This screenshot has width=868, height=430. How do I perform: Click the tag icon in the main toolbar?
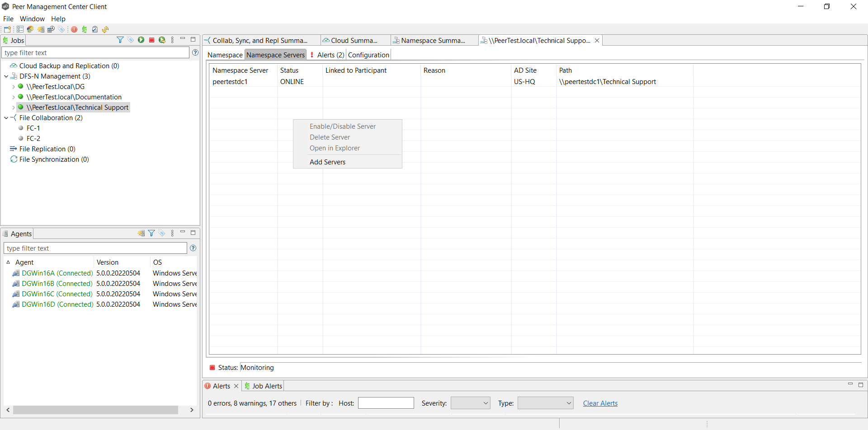(x=61, y=29)
